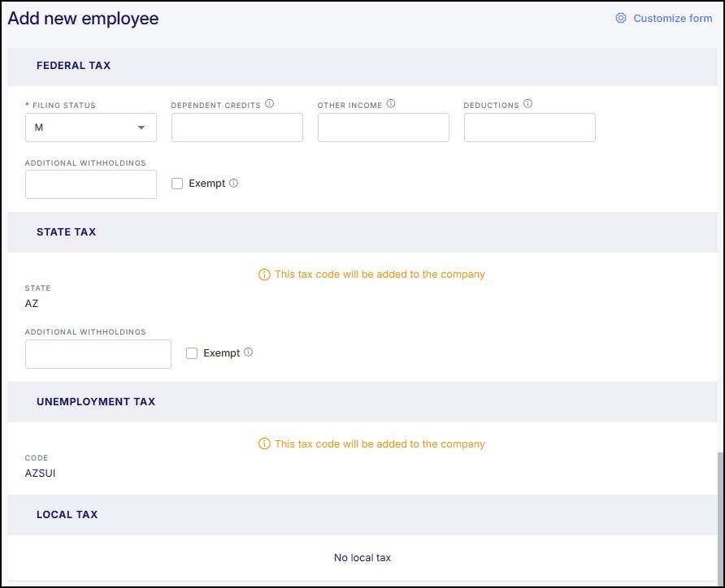Click the Unemployment Tax notice warning icon

point(263,444)
